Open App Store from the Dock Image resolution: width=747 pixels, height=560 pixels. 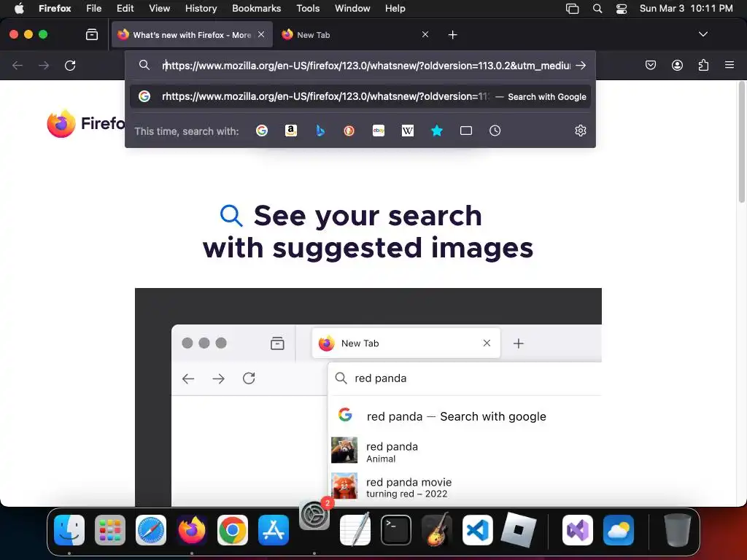point(274,529)
